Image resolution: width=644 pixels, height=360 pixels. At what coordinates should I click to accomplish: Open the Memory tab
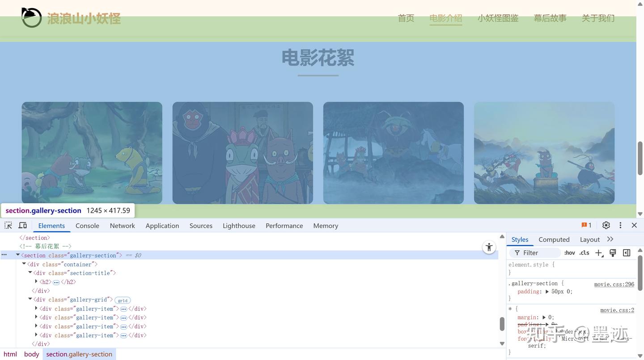click(x=326, y=226)
